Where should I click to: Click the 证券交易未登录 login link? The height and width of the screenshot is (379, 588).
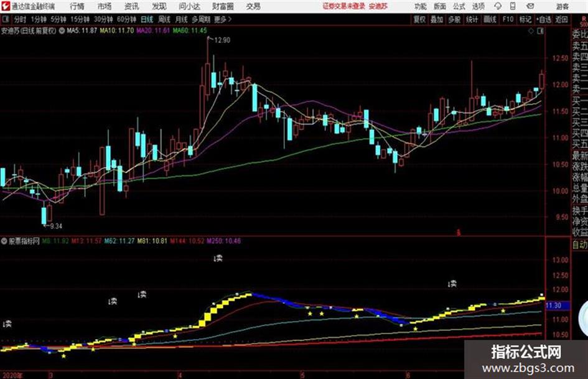[x=344, y=6]
